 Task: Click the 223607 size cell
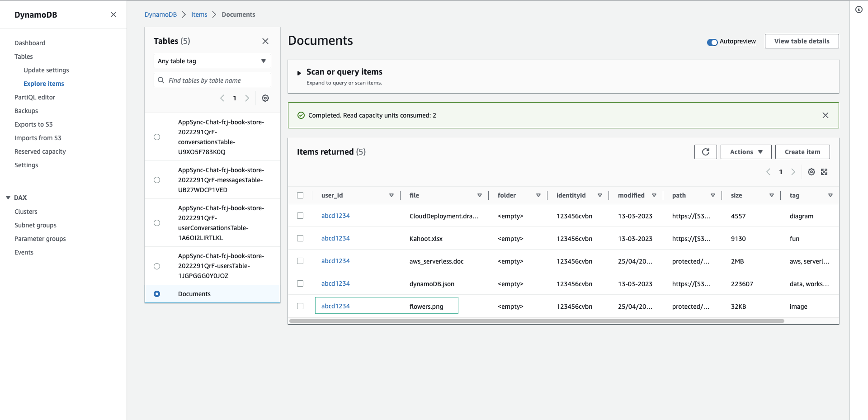(742, 284)
